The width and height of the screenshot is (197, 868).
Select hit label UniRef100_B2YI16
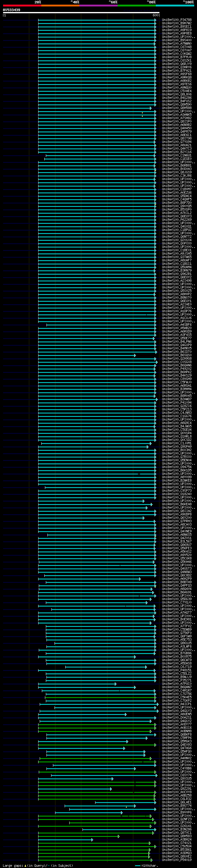tap(177, 152)
